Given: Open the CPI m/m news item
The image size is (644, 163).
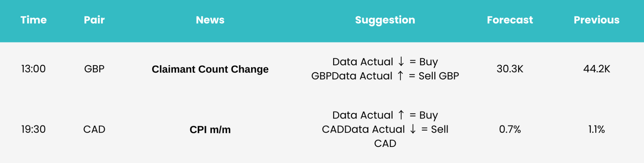Looking at the screenshot, I should point(210,130).
